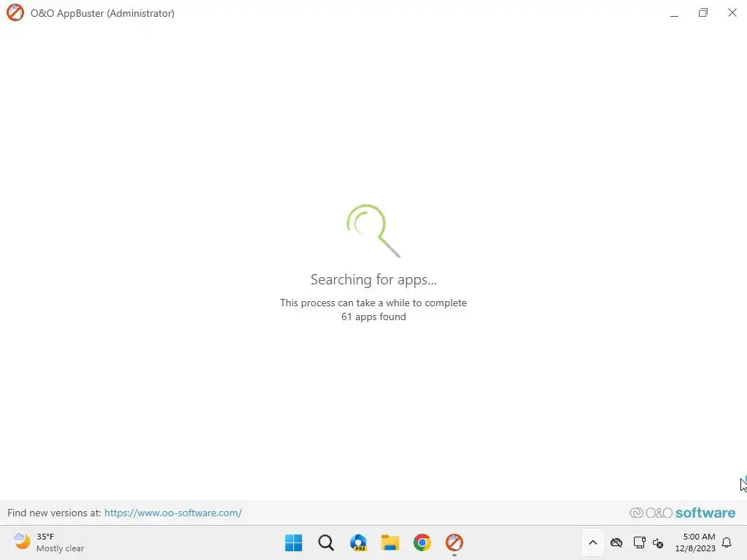Launch Google Chrome from taskbar

point(422,542)
